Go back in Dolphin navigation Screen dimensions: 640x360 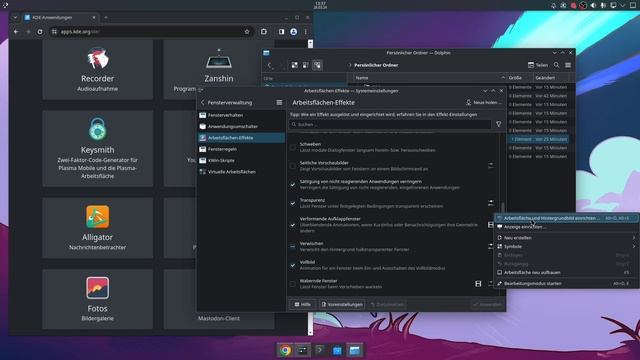point(269,65)
